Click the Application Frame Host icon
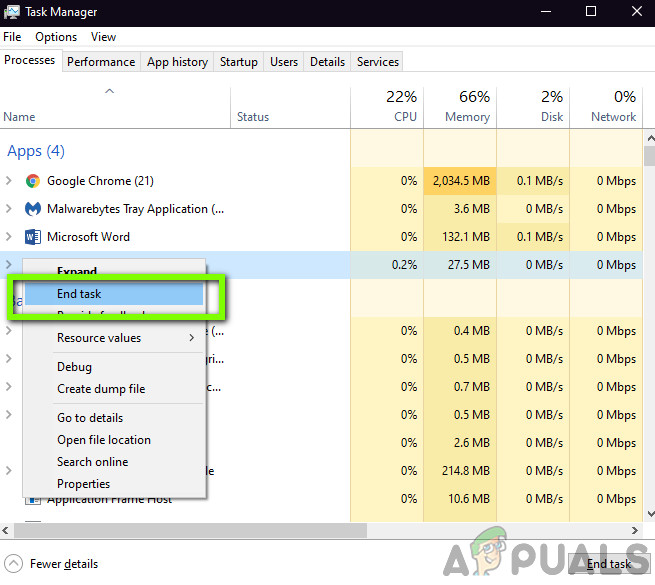 tap(33, 501)
